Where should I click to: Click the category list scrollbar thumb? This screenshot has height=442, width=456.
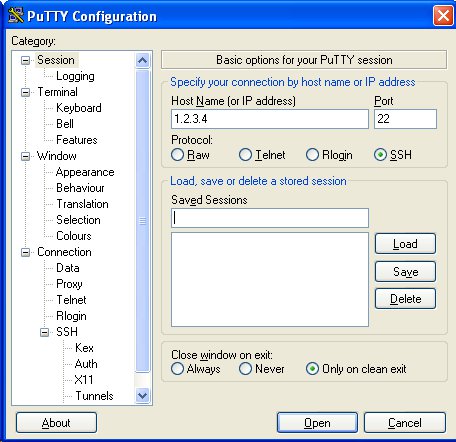tap(143, 221)
